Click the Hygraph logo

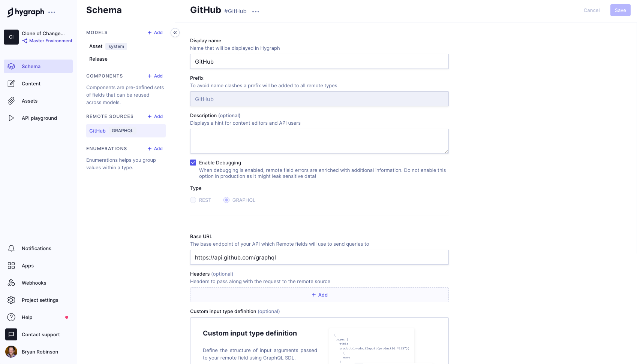pos(25,12)
